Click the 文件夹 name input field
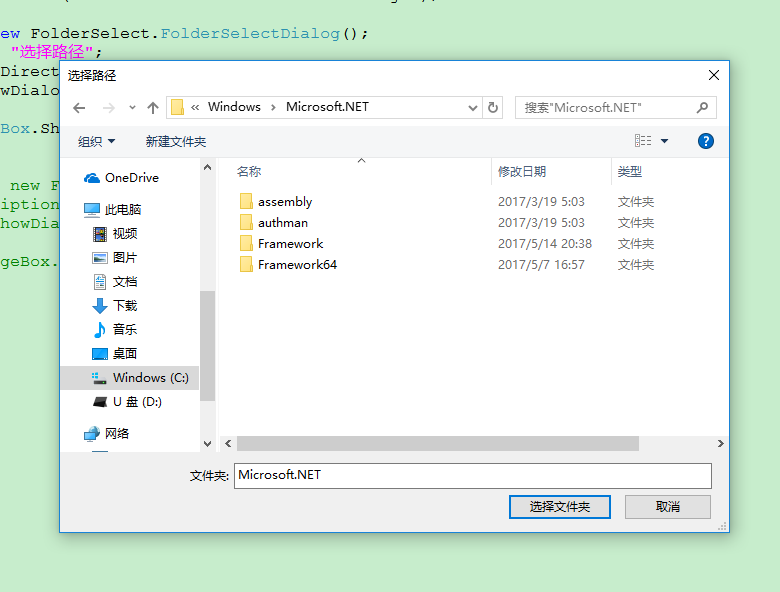This screenshot has width=780, height=592. click(x=473, y=476)
